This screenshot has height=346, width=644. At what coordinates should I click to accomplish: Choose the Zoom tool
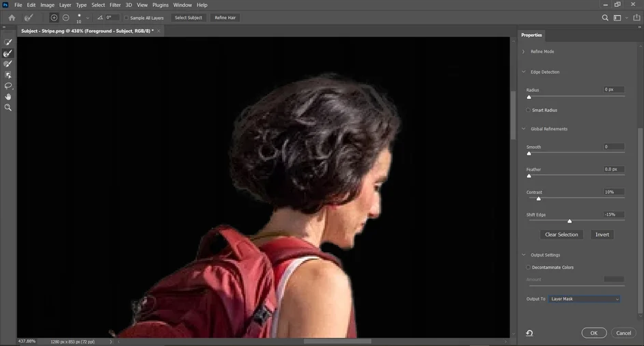(8, 108)
